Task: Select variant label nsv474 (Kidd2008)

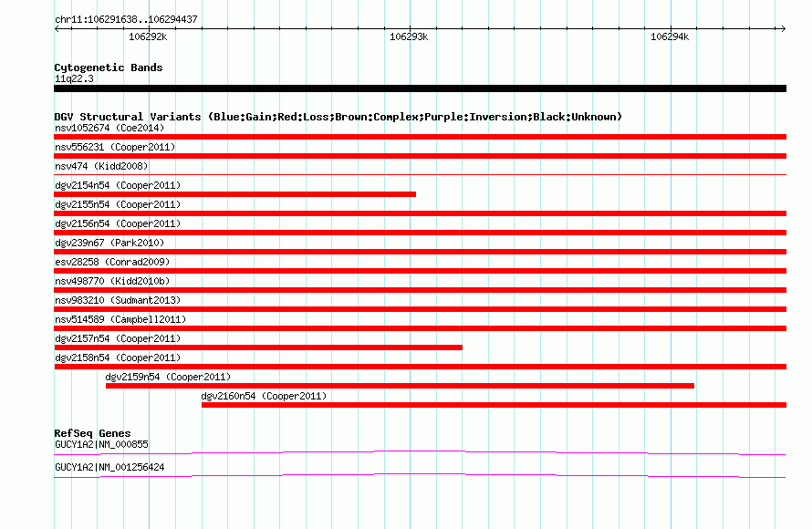Action: click(x=101, y=166)
